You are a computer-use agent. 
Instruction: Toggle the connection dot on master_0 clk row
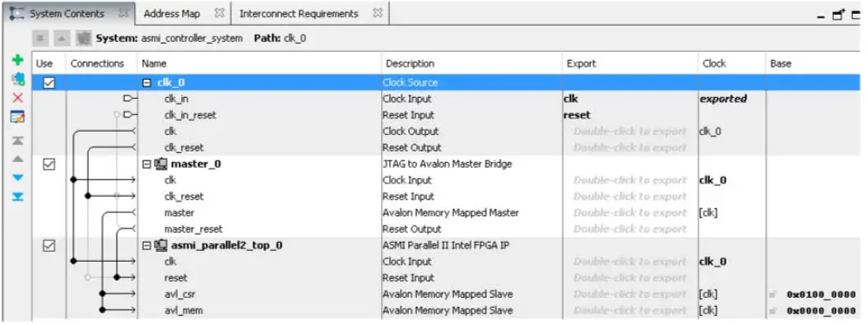tap(73, 180)
